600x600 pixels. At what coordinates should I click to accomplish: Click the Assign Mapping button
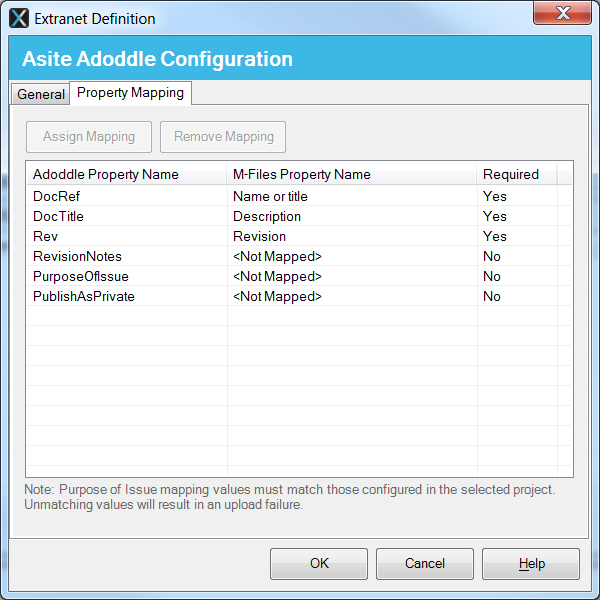(88, 137)
